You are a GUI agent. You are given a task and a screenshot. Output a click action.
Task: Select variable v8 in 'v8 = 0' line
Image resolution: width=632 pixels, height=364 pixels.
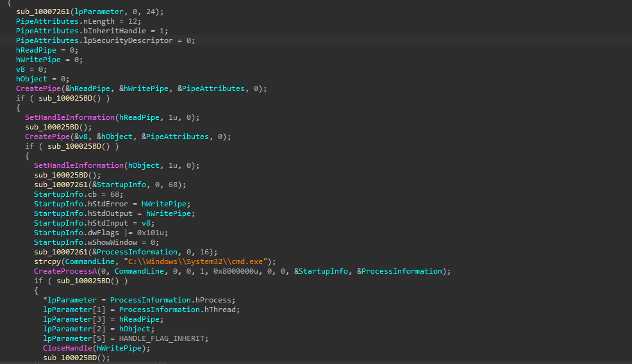coord(21,69)
